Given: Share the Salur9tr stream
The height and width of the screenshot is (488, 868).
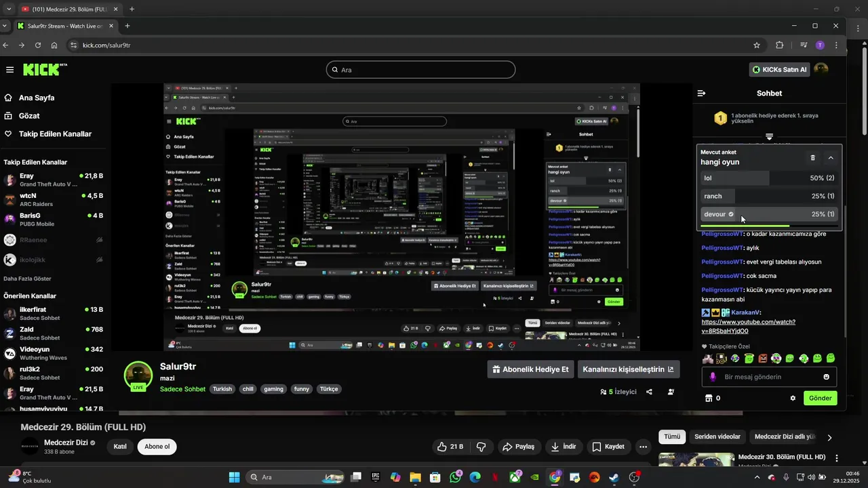Looking at the screenshot, I should (650, 392).
